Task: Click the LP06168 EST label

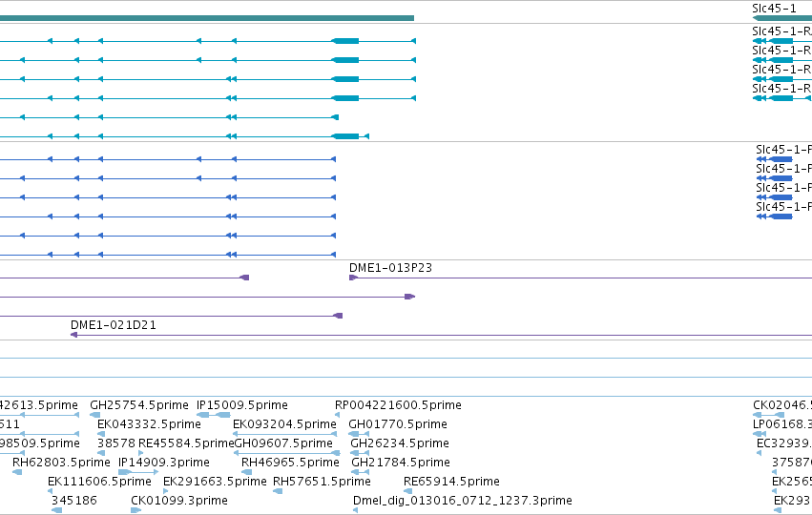Action: tap(782, 424)
